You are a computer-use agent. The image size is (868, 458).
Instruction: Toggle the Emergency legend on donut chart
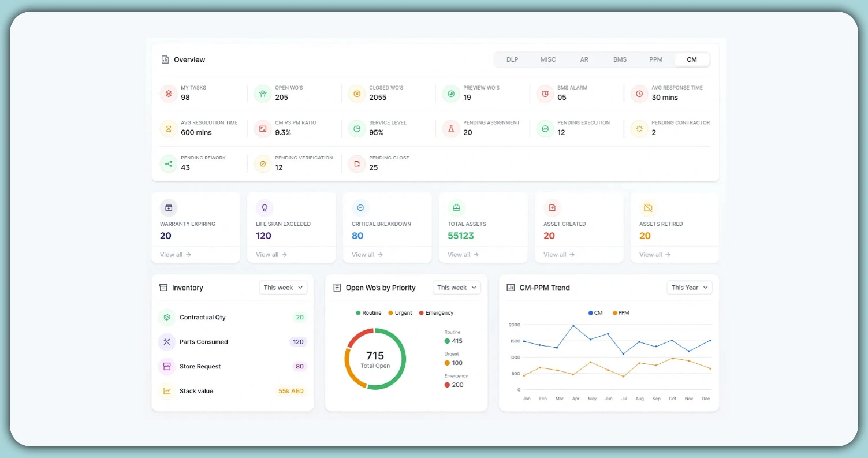tap(436, 312)
